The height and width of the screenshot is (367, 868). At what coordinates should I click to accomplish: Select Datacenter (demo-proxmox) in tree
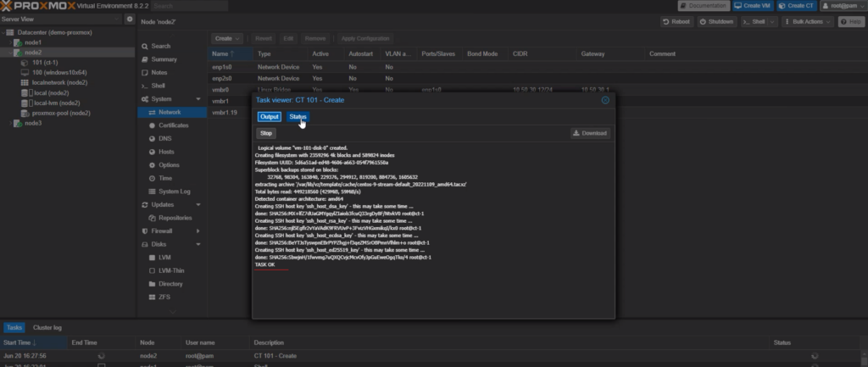tap(54, 33)
